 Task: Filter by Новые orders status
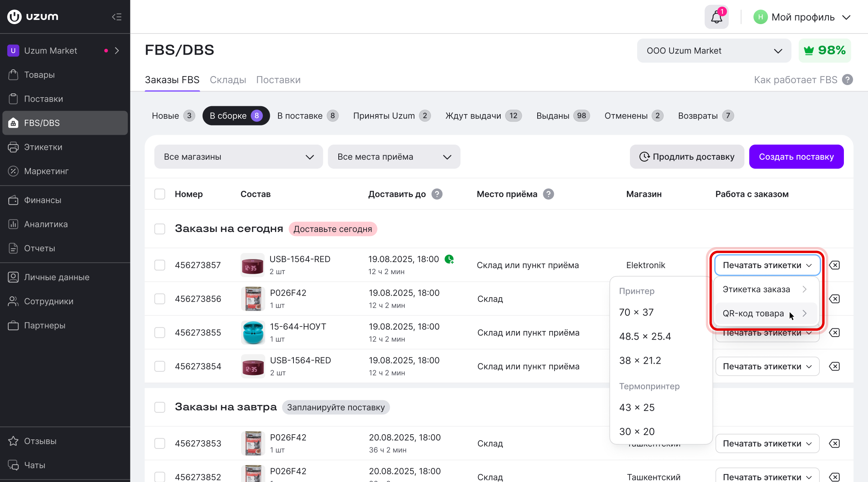coord(173,116)
